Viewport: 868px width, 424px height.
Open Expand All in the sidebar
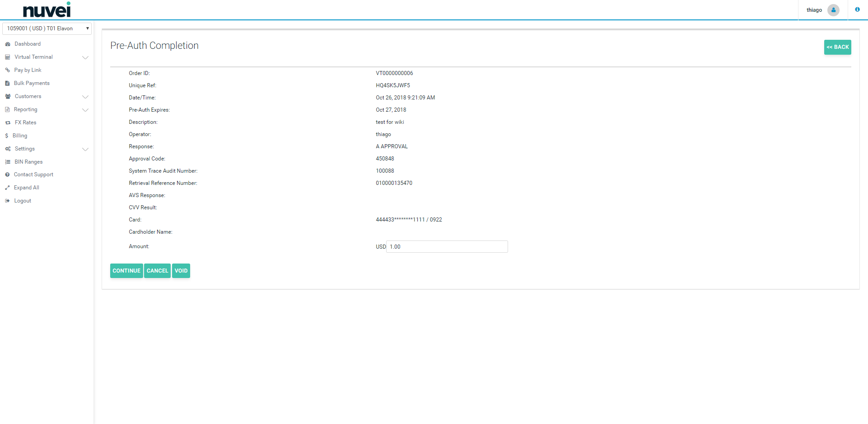tap(26, 188)
